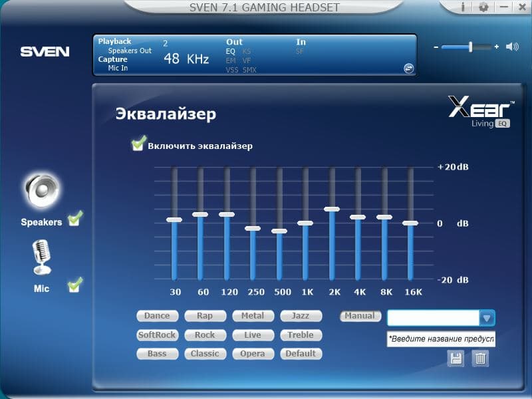
Task: Close the SVEN headset window
Action: click(523, 7)
